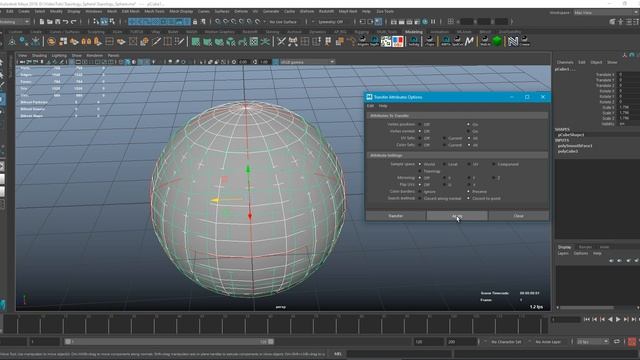Open the No Anim Layer dropdown
The width and height of the screenshot is (640, 360).
pos(549,342)
